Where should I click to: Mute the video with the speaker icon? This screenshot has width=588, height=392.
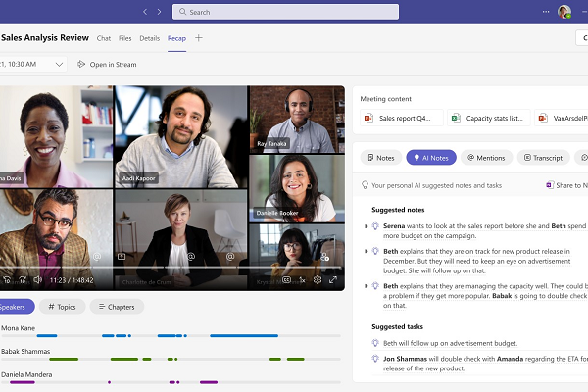pyautogui.click(x=38, y=280)
